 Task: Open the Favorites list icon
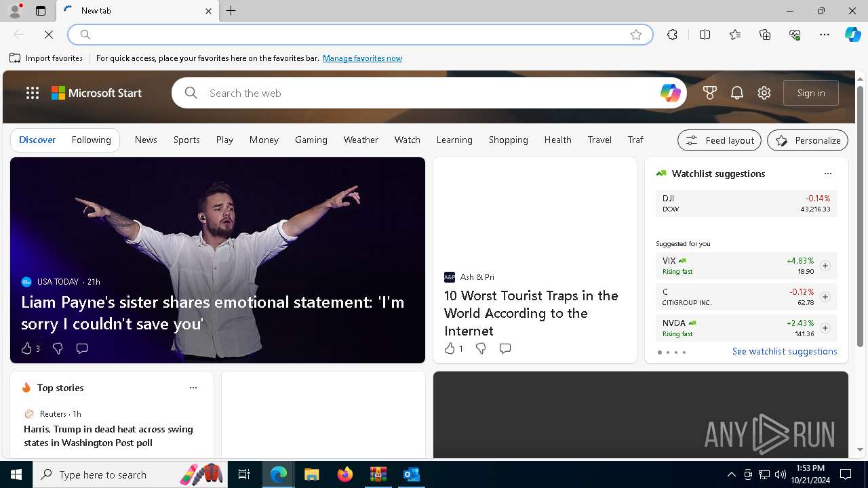[735, 35]
